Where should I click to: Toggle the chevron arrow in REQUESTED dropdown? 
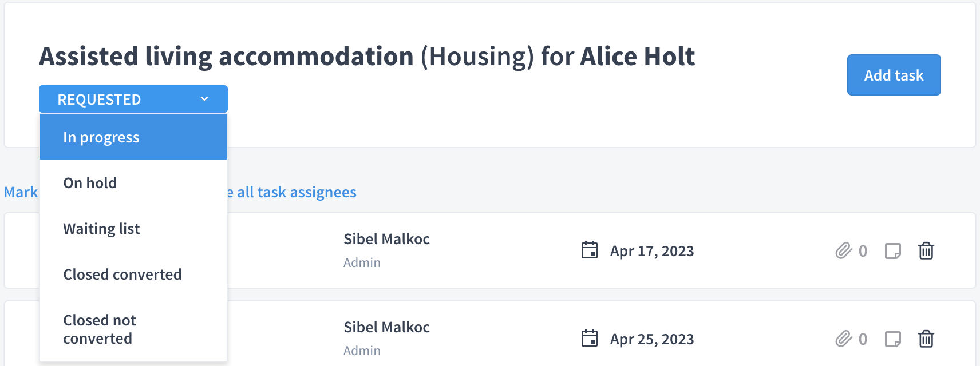pyautogui.click(x=204, y=99)
